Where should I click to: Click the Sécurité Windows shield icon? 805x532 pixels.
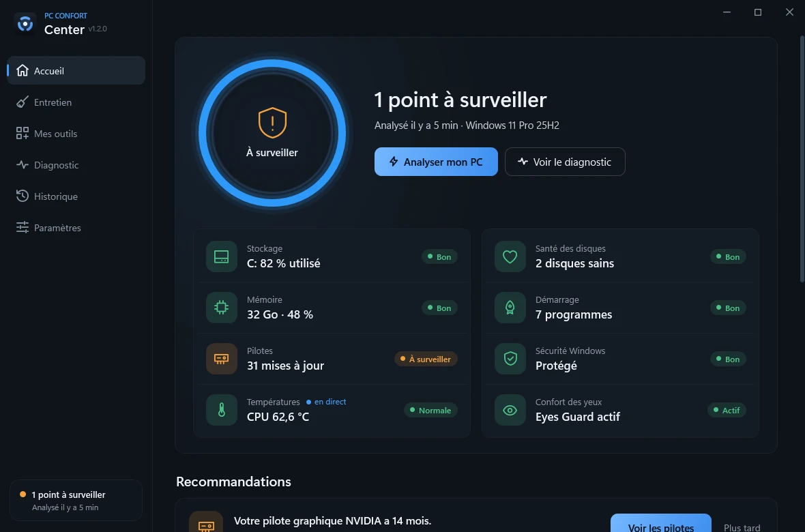(x=510, y=359)
